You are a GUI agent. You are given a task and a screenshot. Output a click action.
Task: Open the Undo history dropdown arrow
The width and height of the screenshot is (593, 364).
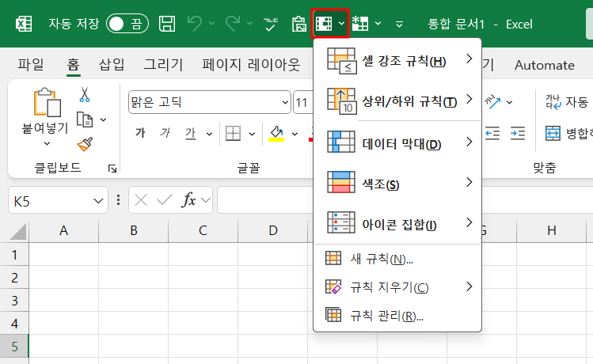tap(212, 24)
